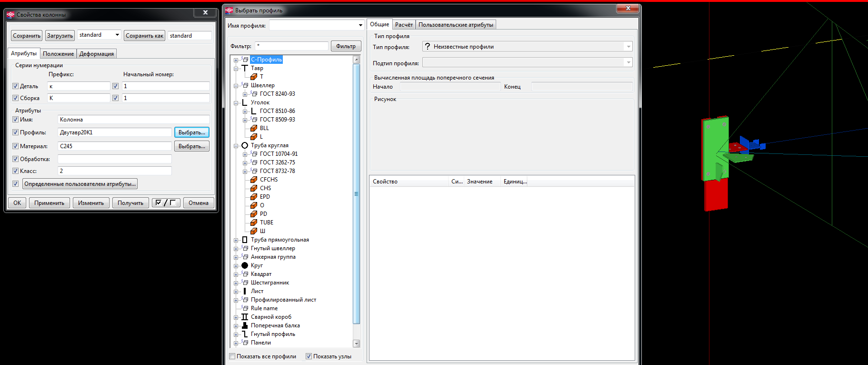868x365 pixels.
Task: Open the Подтип профиля dropdown
Action: coord(629,63)
